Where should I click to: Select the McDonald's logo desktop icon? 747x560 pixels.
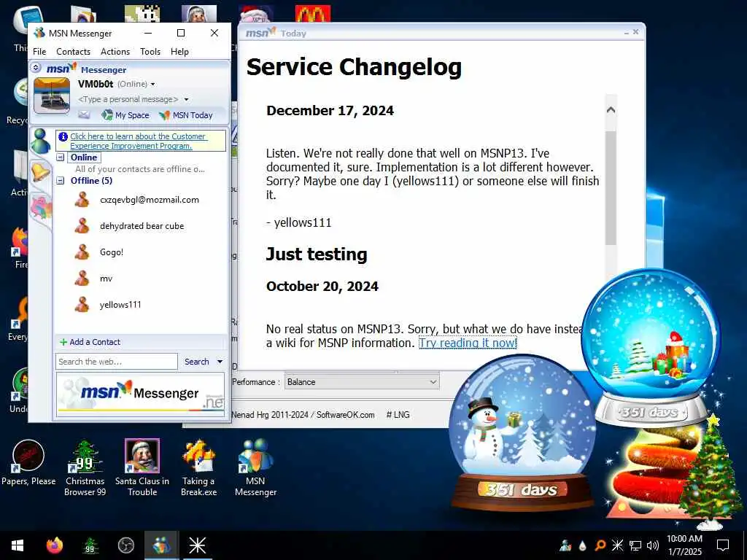point(313,13)
